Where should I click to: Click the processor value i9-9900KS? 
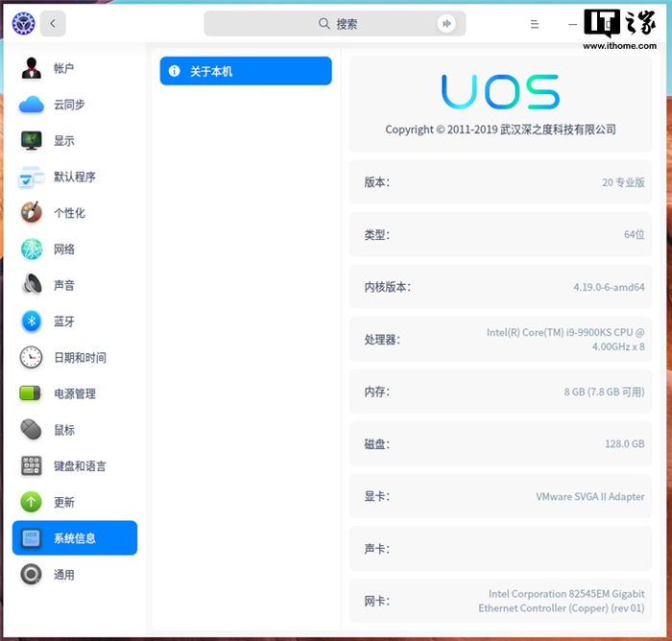565,340
